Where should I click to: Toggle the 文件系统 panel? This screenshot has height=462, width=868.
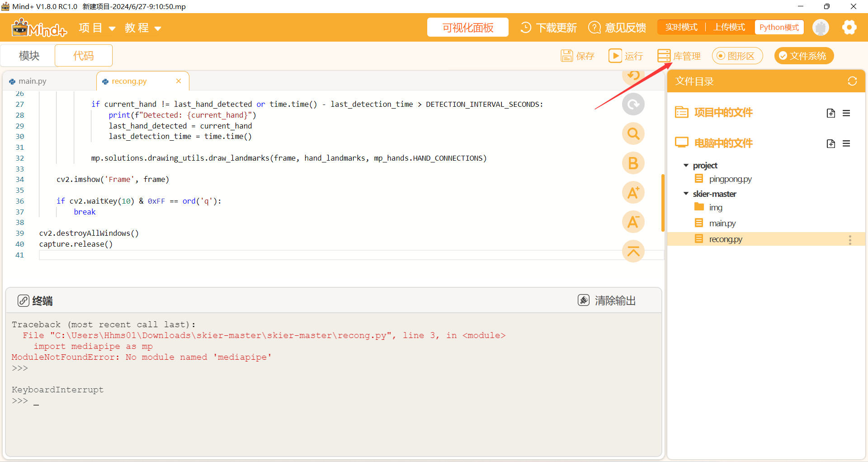[x=804, y=56]
